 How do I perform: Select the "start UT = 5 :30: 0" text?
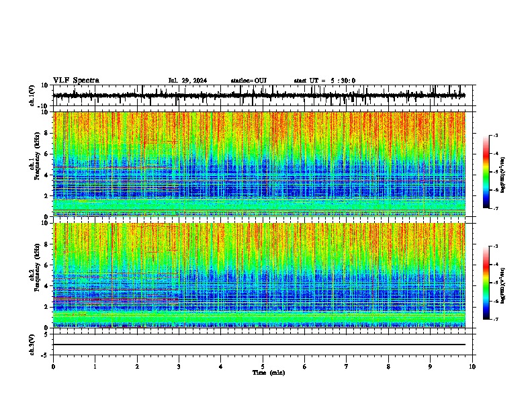[324, 81]
